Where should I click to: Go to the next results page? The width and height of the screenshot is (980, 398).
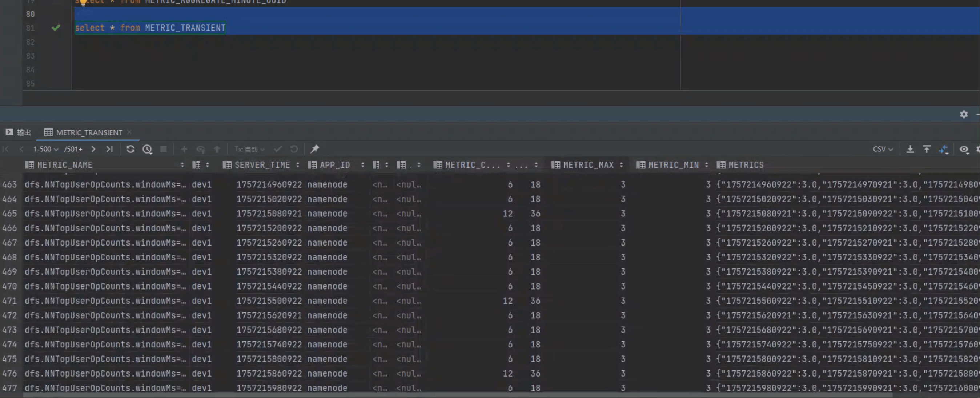point(93,149)
